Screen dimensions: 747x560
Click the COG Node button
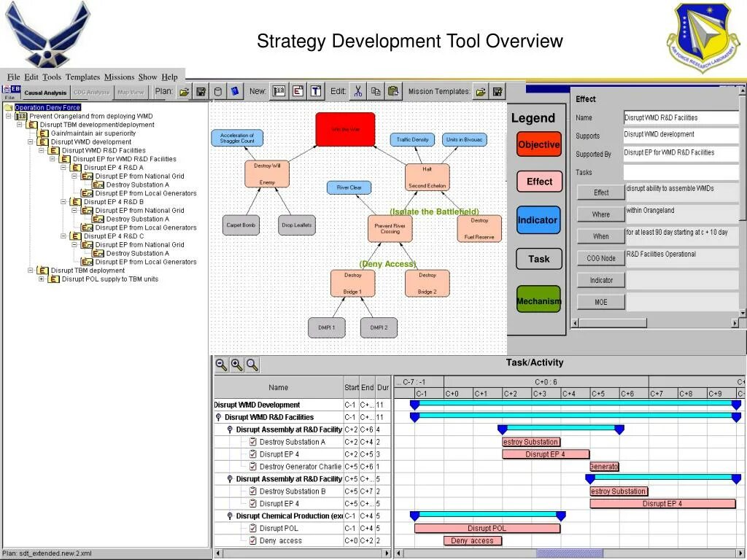(601, 258)
